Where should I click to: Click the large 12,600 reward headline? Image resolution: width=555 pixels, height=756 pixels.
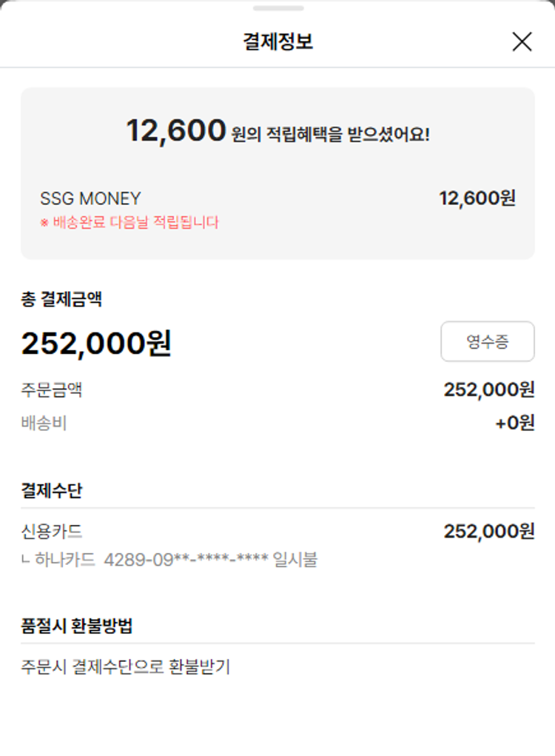(176, 131)
